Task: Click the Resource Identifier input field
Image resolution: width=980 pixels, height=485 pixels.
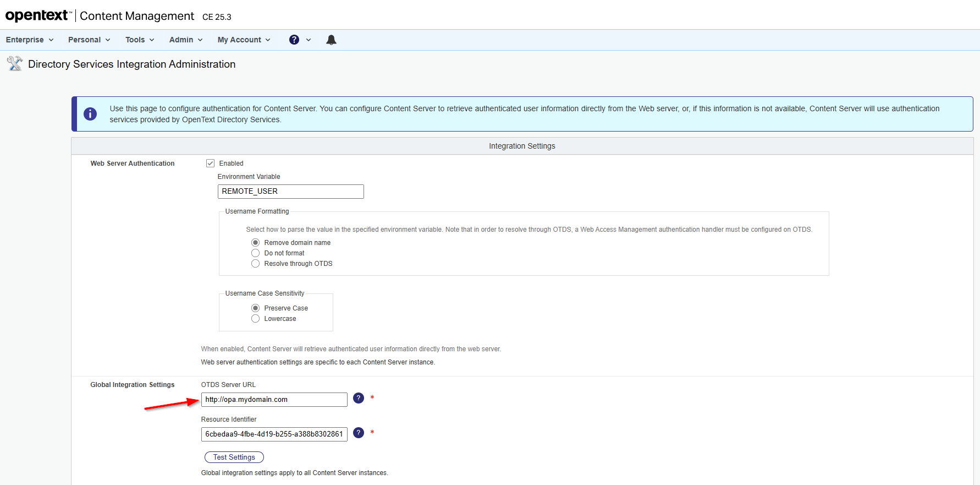Action: [x=274, y=434]
